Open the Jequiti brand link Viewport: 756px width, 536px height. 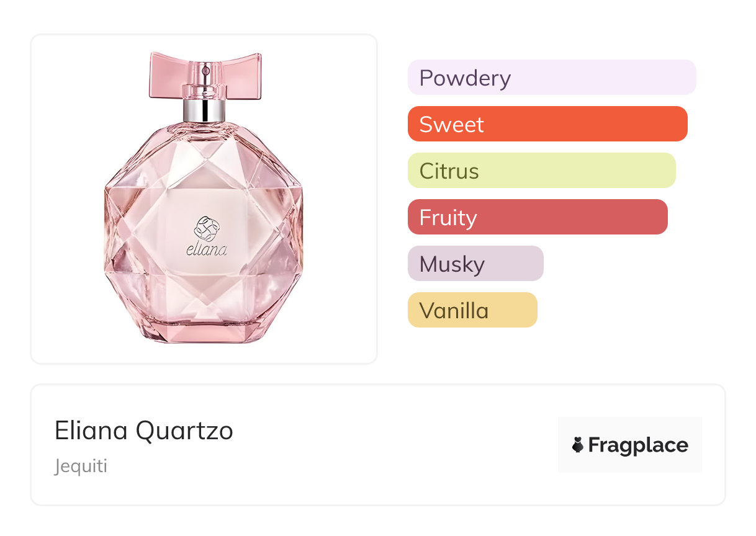pyautogui.click(x=81, y=466)
